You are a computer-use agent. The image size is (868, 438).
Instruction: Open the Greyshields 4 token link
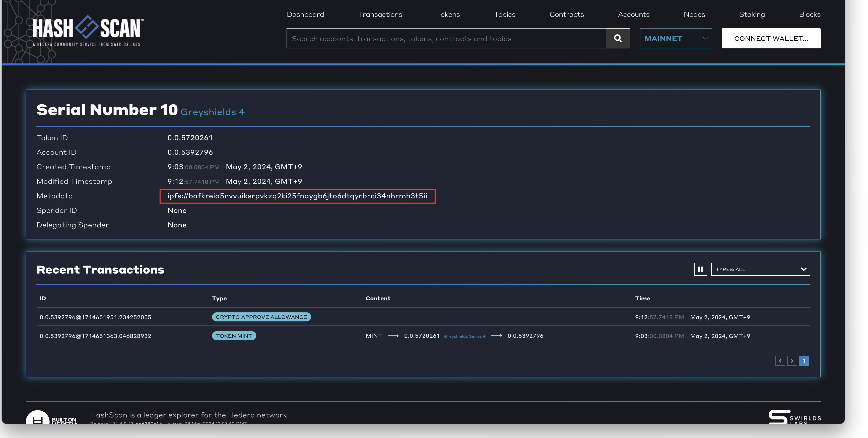click(212, 112)
